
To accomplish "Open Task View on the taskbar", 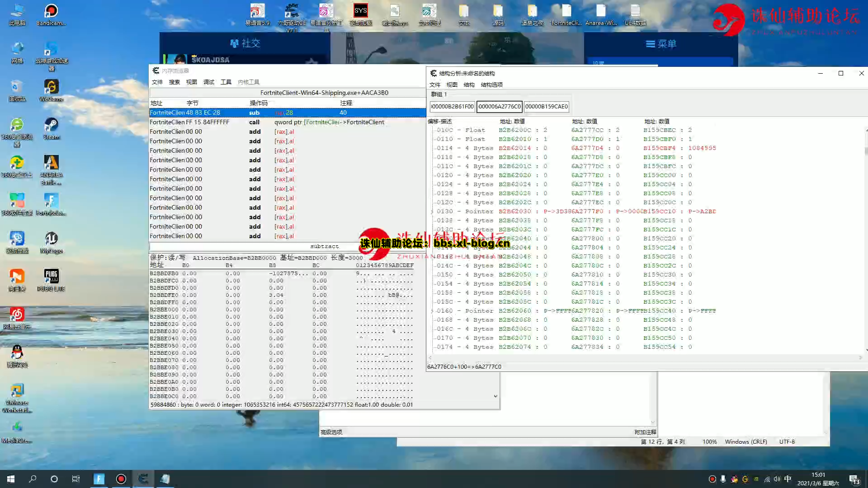I will pyautogui.click(x=76, y=479).
